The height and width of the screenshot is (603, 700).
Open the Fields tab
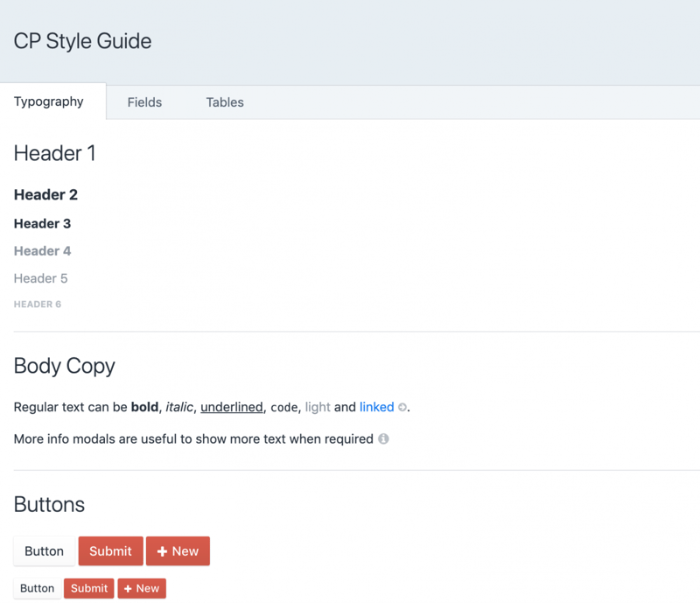click(x=144, y=102)
